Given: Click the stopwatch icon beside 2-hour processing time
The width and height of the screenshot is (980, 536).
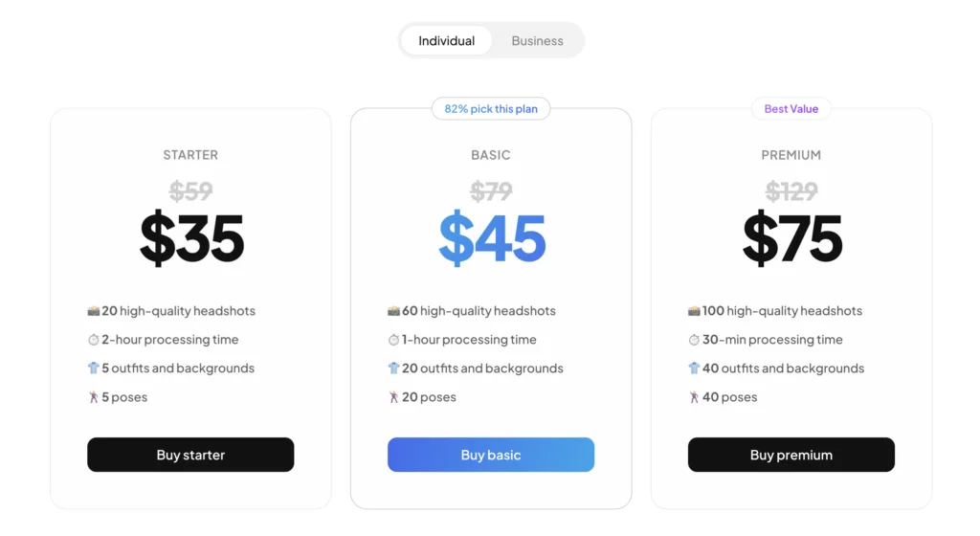Looking at the screenshot, I should 94,340.
